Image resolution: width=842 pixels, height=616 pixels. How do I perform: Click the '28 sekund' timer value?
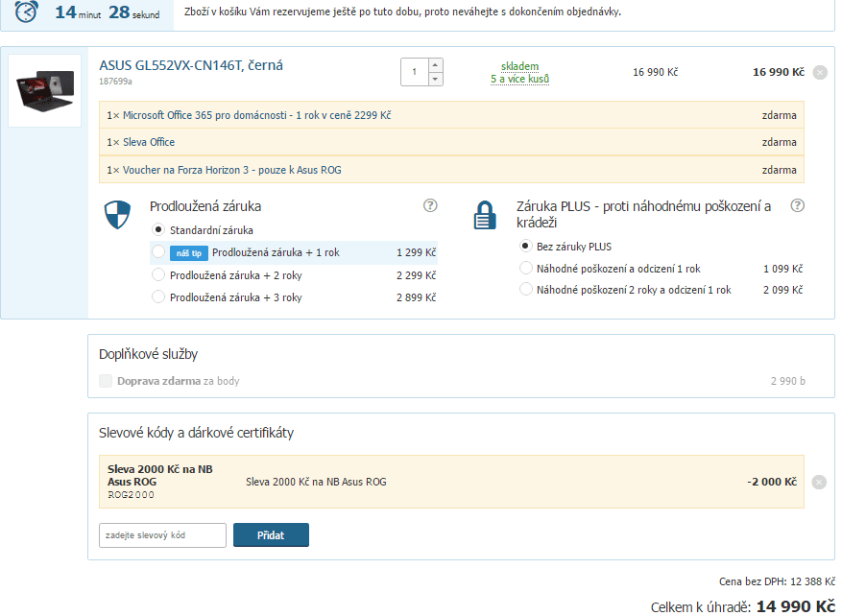pos(134,12)
